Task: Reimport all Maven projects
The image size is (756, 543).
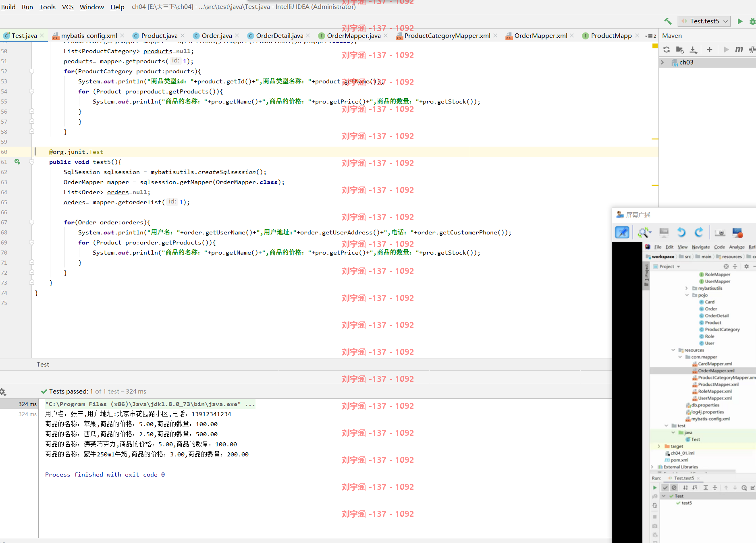Action: [x=667, y=50]
